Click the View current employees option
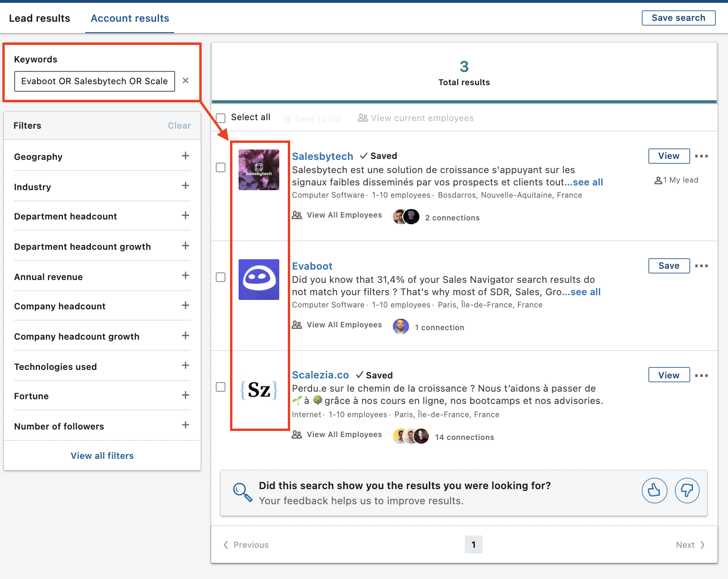This screenshot has width=728, height=579. click(x=416, y=118)
